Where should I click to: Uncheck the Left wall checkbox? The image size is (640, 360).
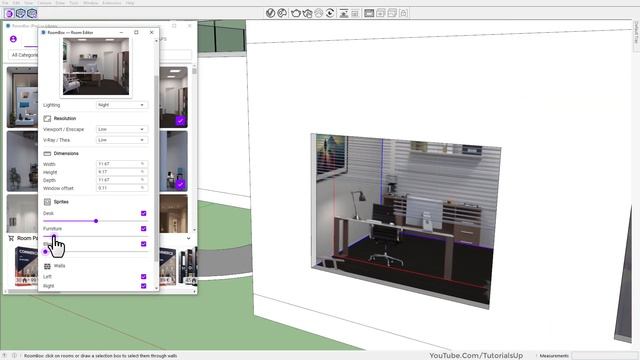(x=144, y=277)
